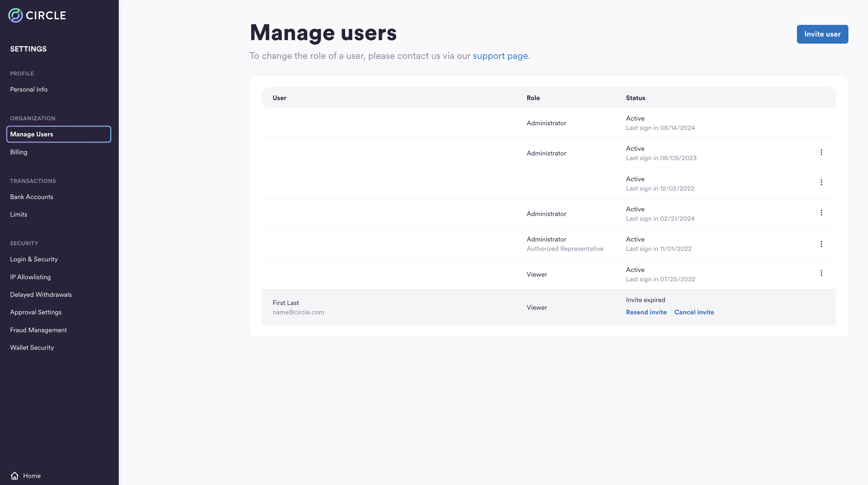
Task: Open Billing settings
Action: (x=18, y=152)
